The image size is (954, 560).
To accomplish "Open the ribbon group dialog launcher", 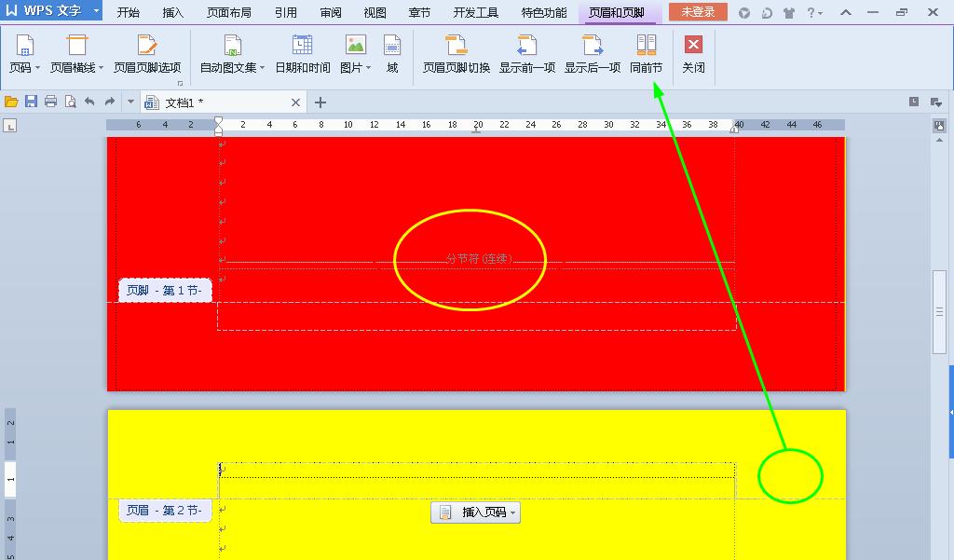I will click(180, 83).
